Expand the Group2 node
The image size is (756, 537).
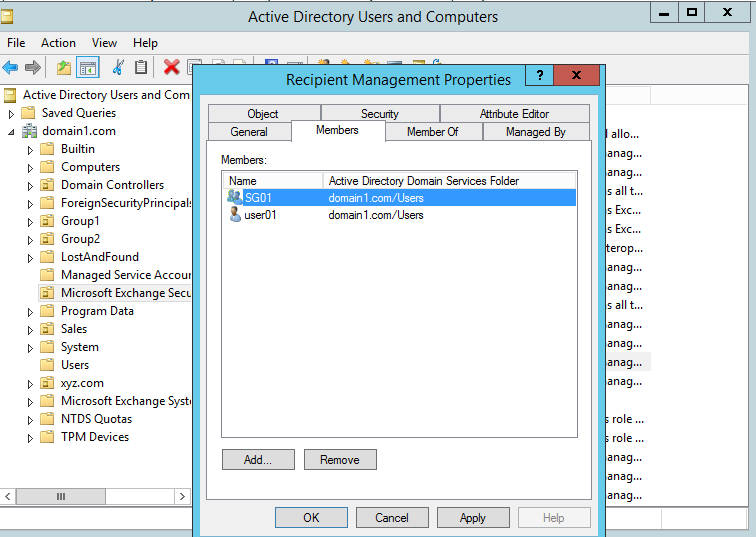click(30, 240)
